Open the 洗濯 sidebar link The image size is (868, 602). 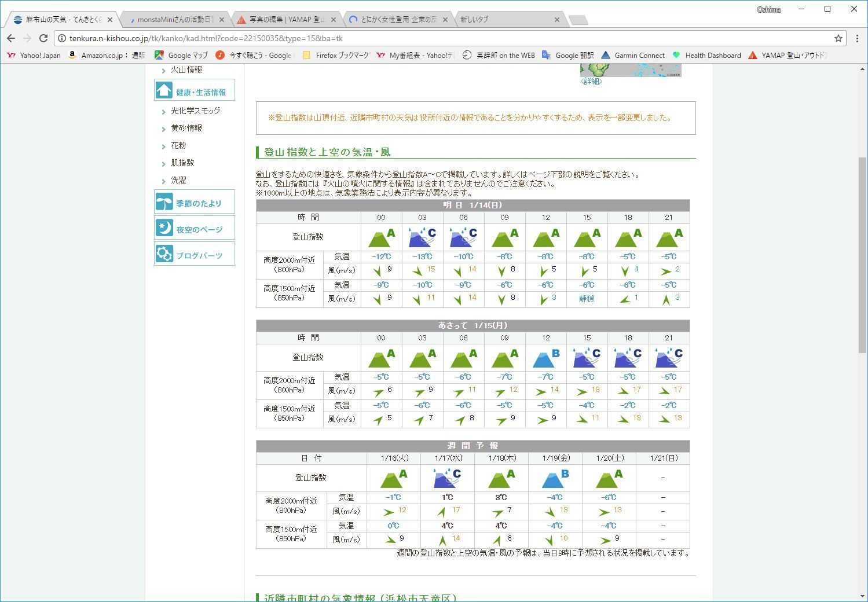[x=178, y=181]
